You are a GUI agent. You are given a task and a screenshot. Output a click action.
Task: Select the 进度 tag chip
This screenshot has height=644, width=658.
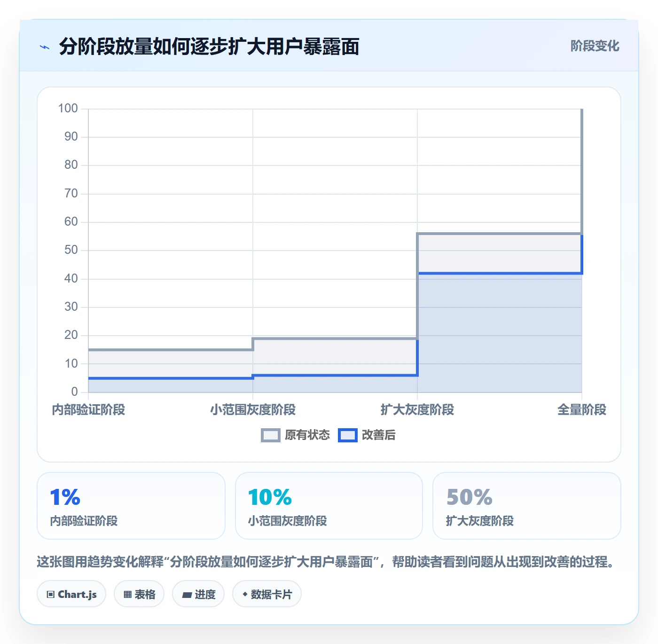point(198,594)
